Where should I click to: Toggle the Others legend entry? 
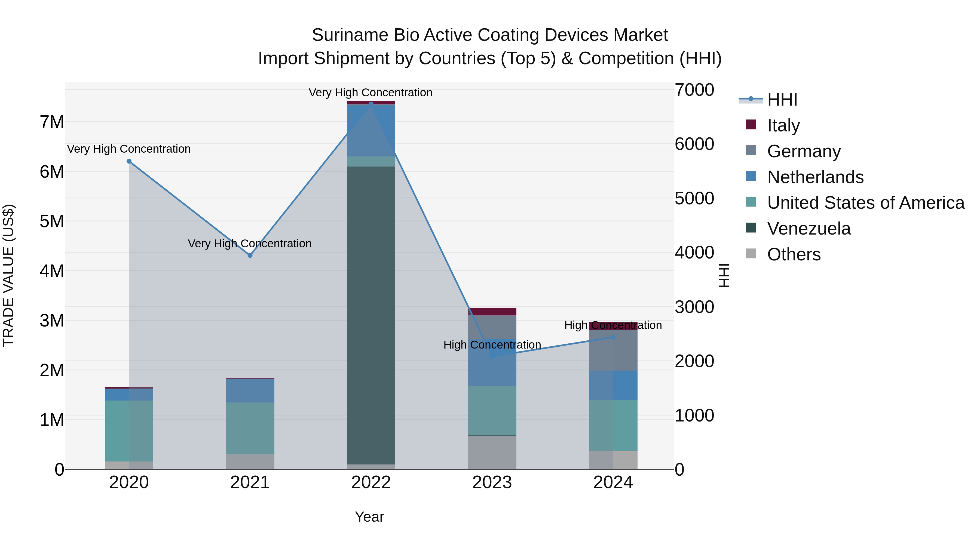pyautogui.click(x=783, y=254)
